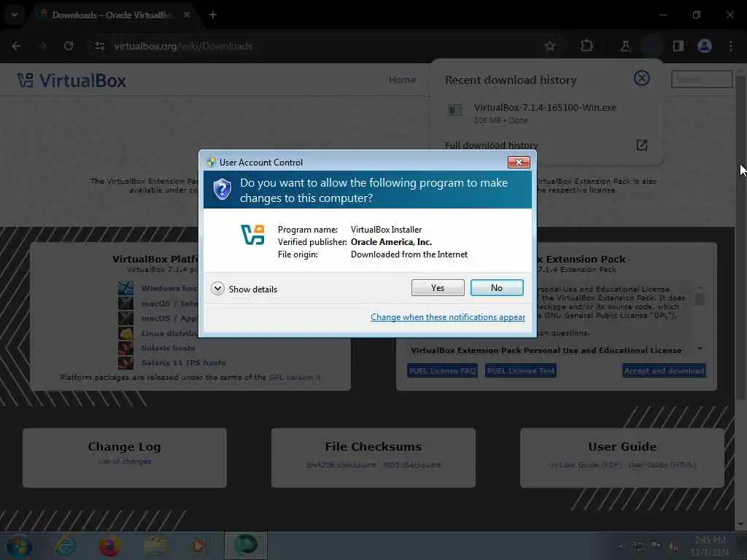Open Windows Explorer folder from taskbar
Viewport: 747px width, 560px height.
tap(155, 545)
